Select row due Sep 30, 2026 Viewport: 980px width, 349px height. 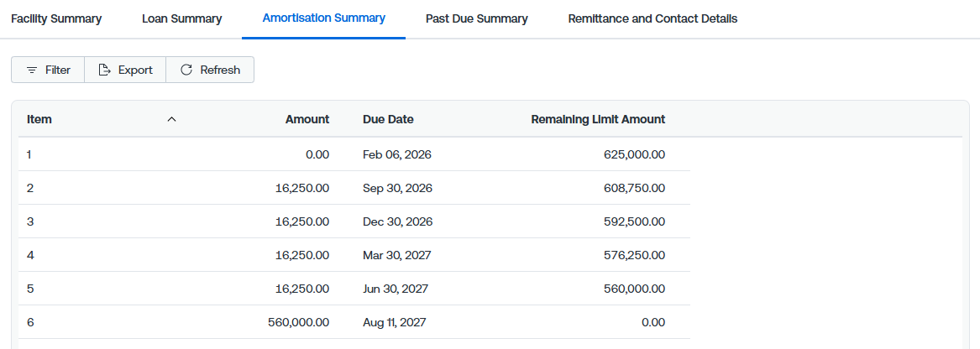pyautogui.click(x=354, y=188)
